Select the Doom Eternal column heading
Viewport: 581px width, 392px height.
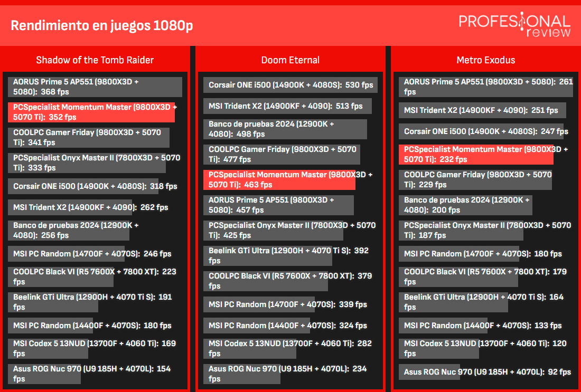[x=290, y=60]
